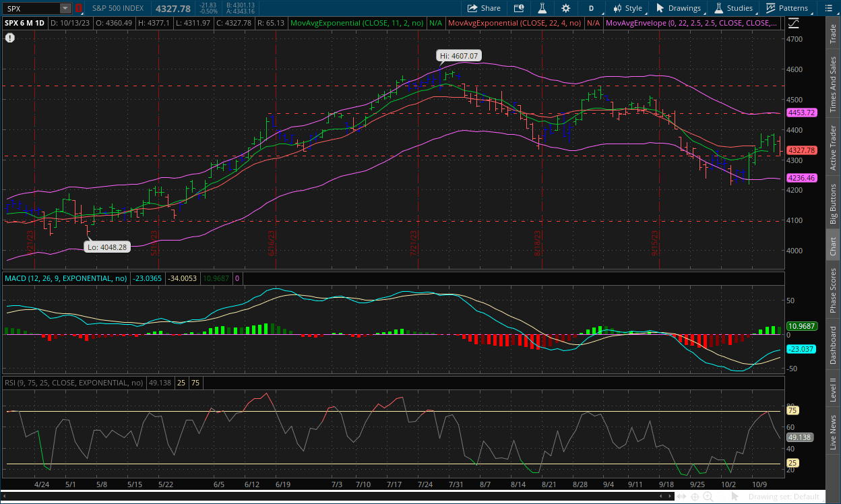Click the 4327.78 current price tag on axis
The width and height of the screenshot is (841, 504).
pos(802,150)
